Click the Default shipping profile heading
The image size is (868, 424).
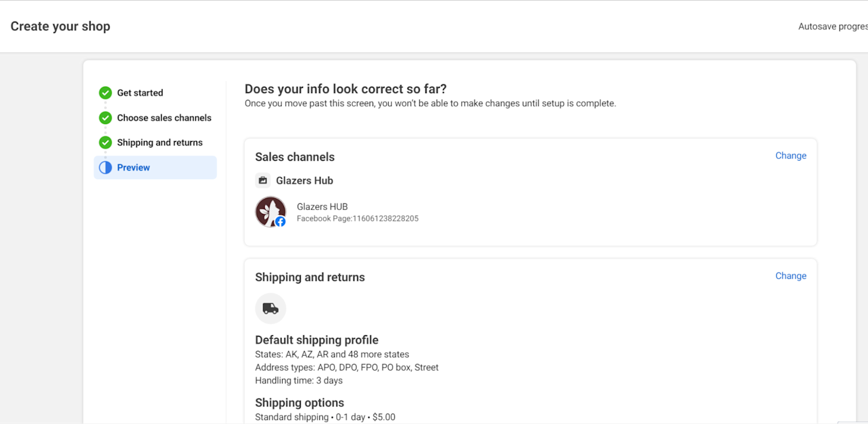pos(317,340)
